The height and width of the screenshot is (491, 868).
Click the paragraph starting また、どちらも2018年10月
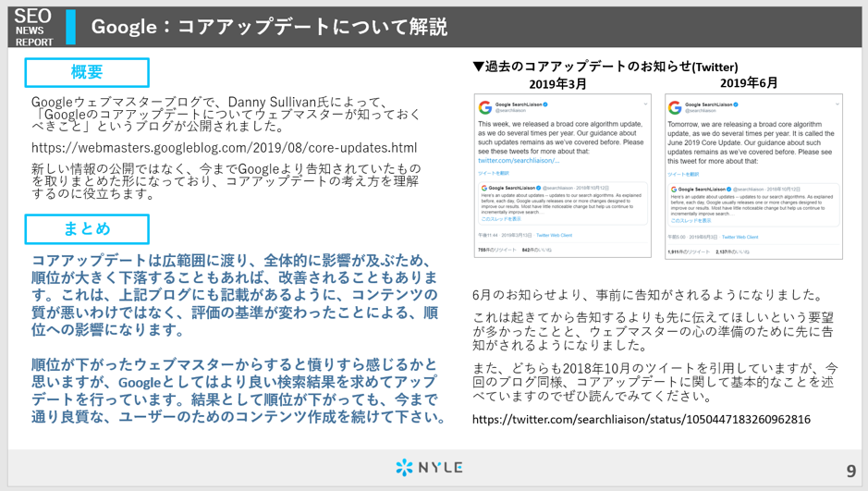655,382
